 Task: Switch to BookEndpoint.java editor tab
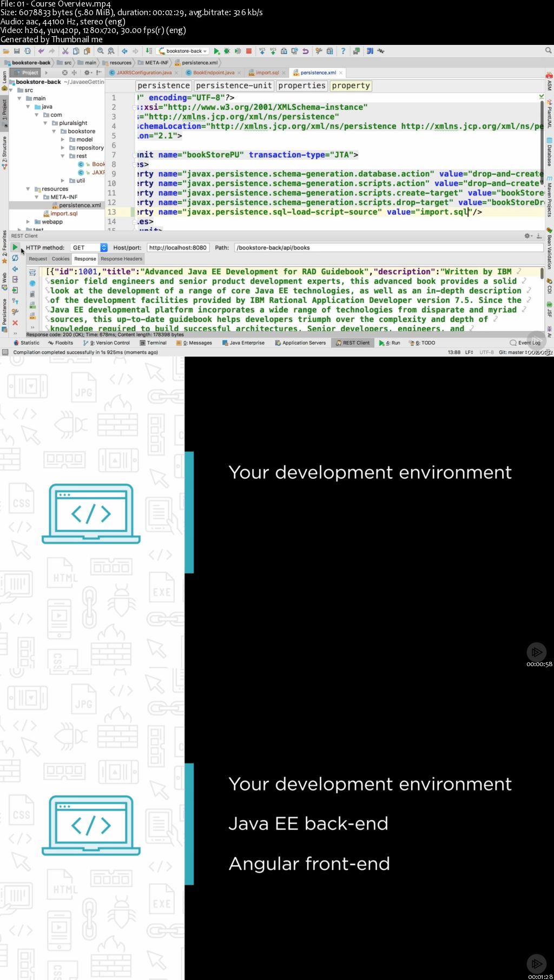point(213,73)
